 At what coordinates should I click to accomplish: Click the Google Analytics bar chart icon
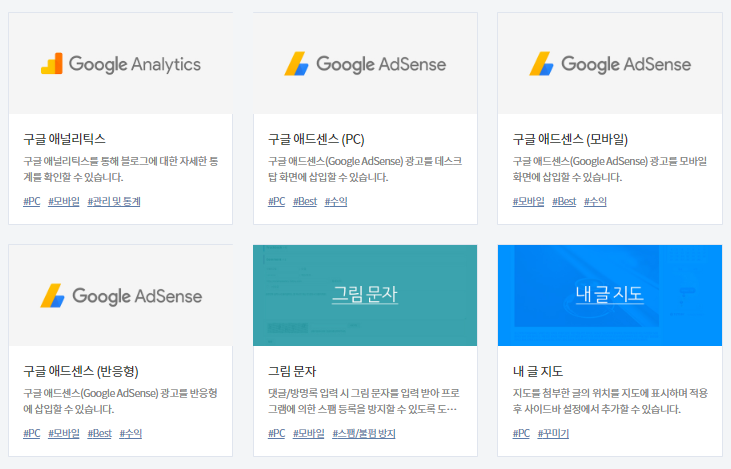(x=52, y=64)
